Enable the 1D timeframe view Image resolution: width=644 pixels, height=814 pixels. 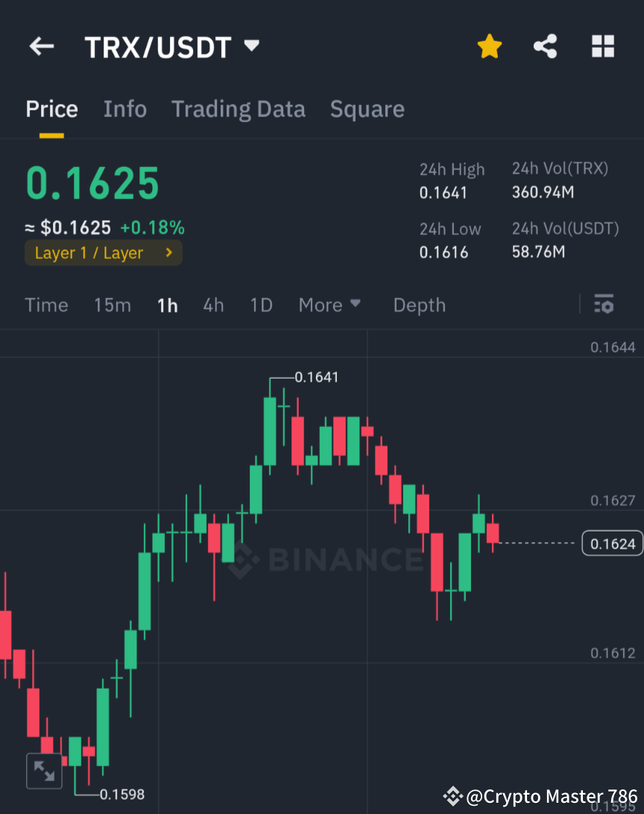coord(261,305)
